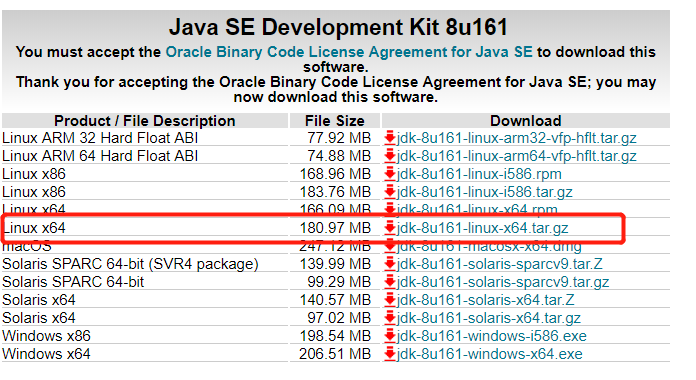
Task: Select the 168.96 MB file size cell
Action: coord(335,174)
